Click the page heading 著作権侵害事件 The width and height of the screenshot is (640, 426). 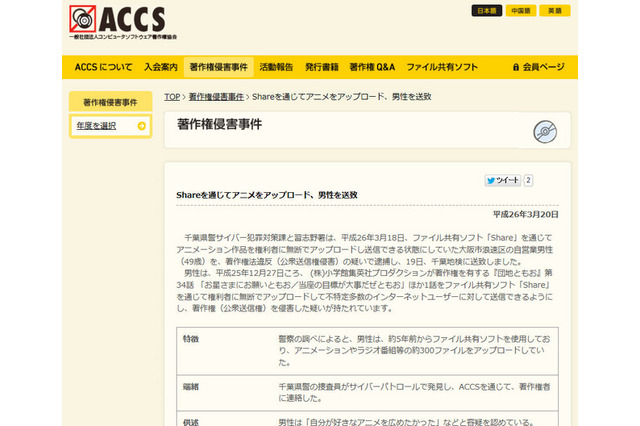tap(220, 124)
